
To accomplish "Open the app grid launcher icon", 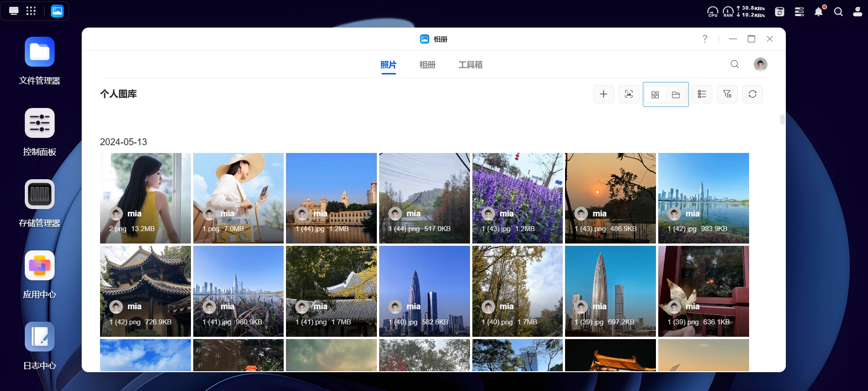I will click(x=31, y=11).
